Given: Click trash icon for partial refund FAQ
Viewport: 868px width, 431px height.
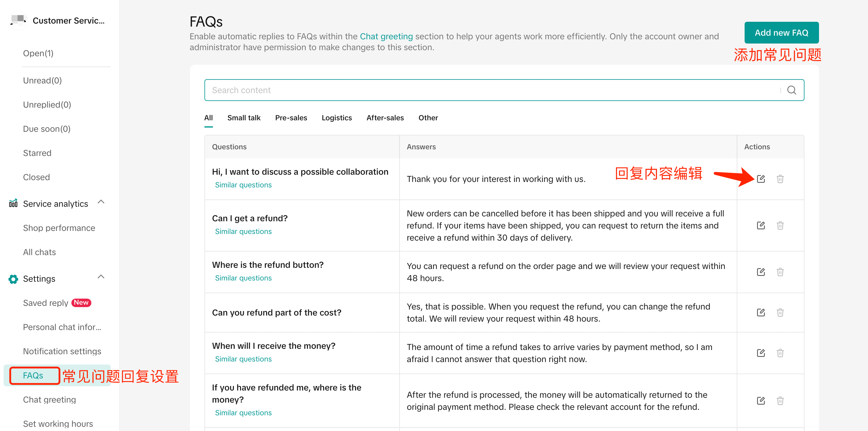Looking at the screenshot, I should pyautogui.click(x=780, y=313).
